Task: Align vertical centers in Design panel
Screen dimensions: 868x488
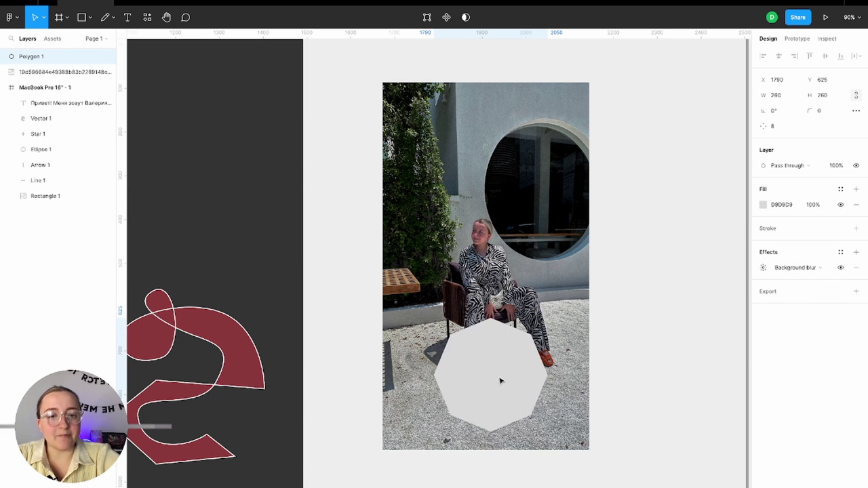Action: 825,56
